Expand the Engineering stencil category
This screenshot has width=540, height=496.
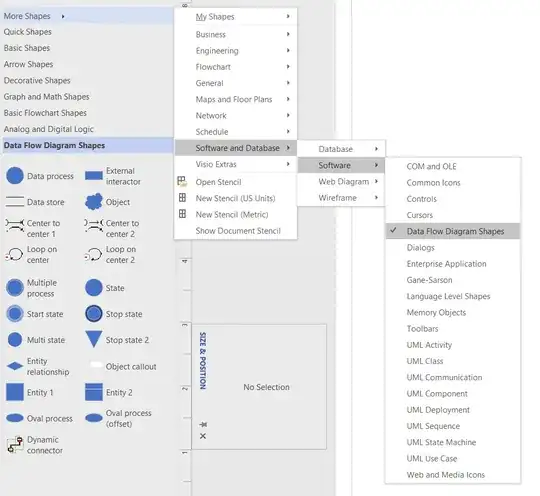[236, 51]
